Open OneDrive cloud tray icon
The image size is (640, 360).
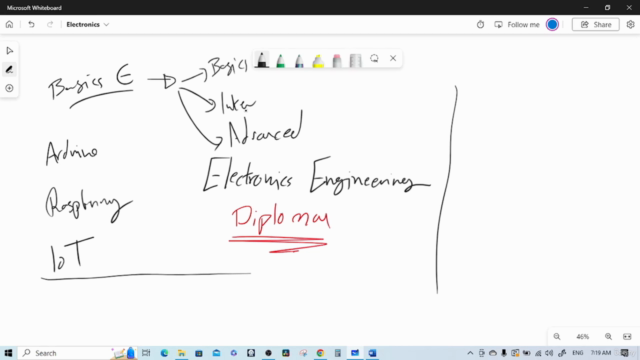(493, 353)
